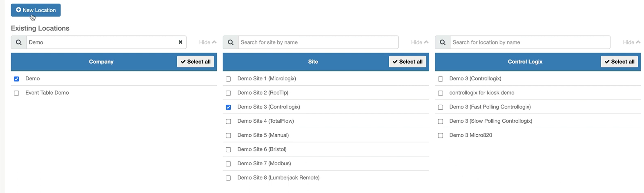
Task: Click the New Location button
Action: tap(36, 10)
